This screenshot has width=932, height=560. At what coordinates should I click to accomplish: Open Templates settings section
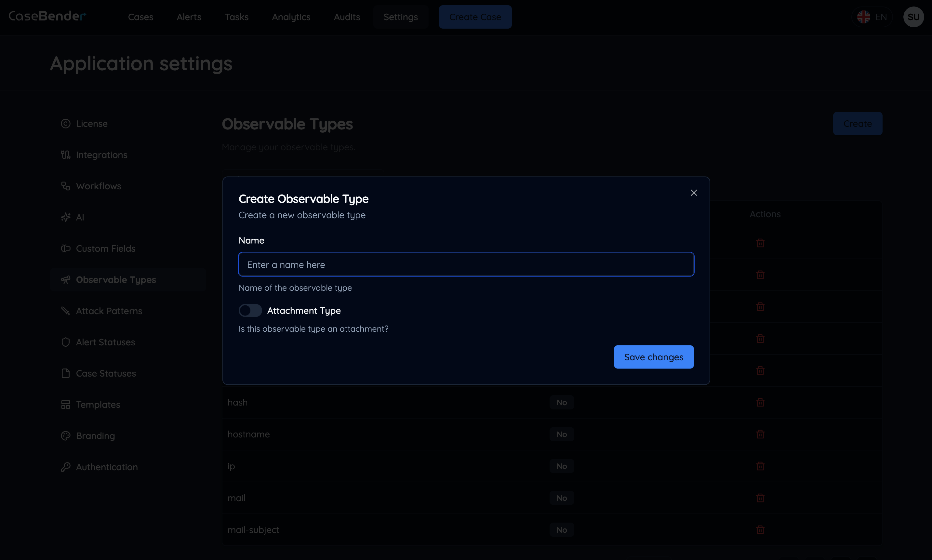(98, 405)
